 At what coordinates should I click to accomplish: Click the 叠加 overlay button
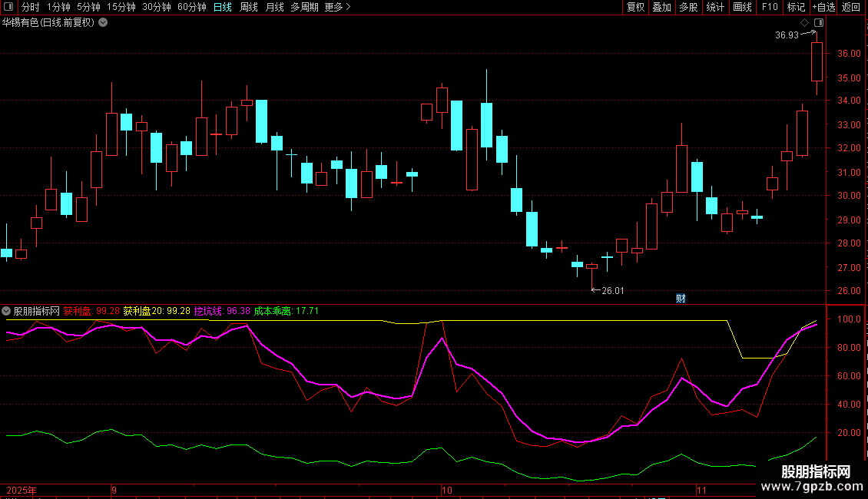(x=662, y=7)
